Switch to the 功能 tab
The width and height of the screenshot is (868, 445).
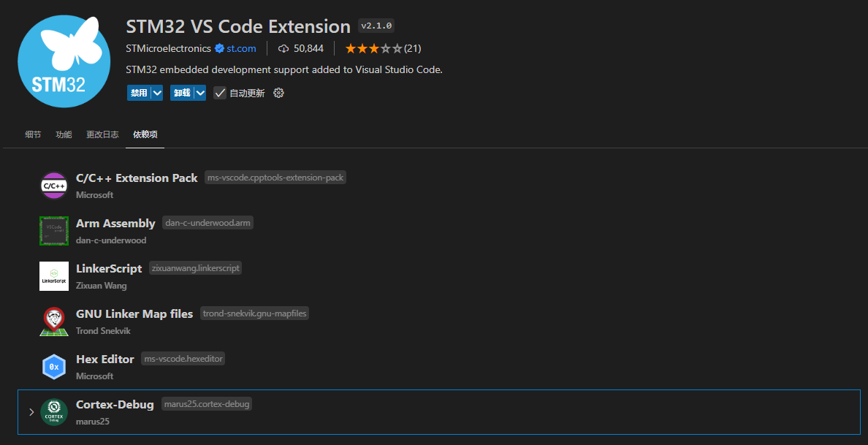(64, 134)
